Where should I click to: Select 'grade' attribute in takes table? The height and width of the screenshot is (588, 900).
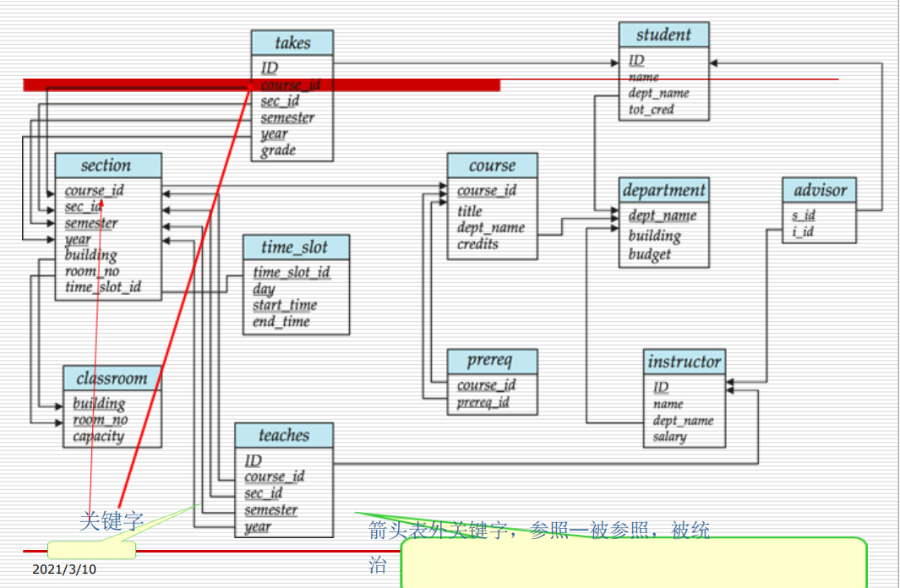278,150
